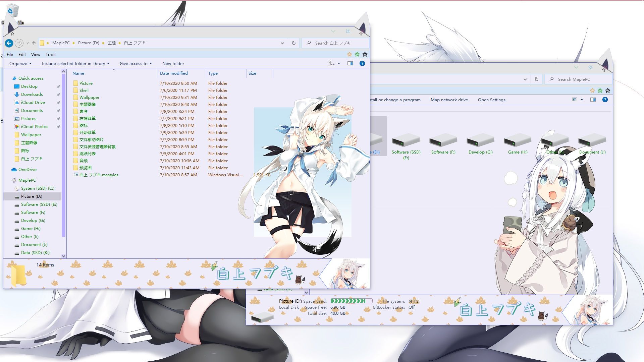Viewport: 644px width, 362px height.
Task: Open the Give access to dropdown
Action: click(136, 63)
